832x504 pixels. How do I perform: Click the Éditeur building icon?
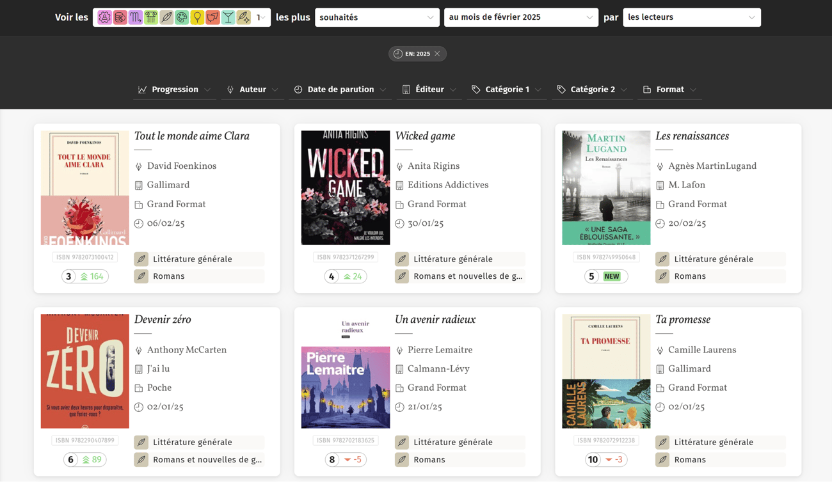point(406,90)
